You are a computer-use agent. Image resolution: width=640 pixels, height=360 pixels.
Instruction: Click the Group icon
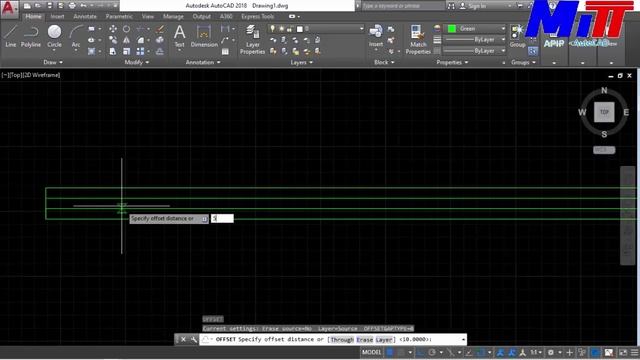point(518,36)
